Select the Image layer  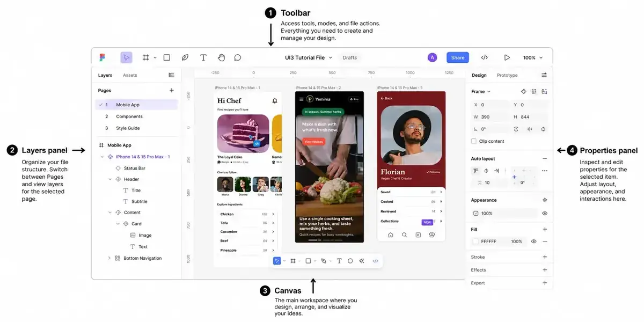pyautogui.click(x=145, y=235)
